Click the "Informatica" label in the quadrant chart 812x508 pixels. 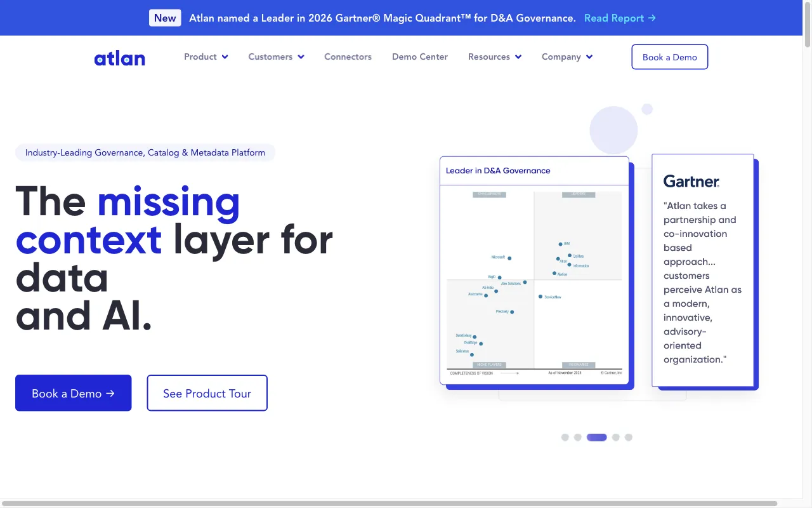coord(581,265)
